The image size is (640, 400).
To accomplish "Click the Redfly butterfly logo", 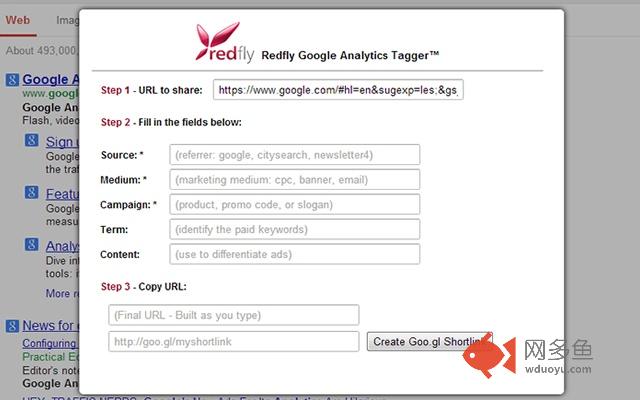I will point(224,42).
